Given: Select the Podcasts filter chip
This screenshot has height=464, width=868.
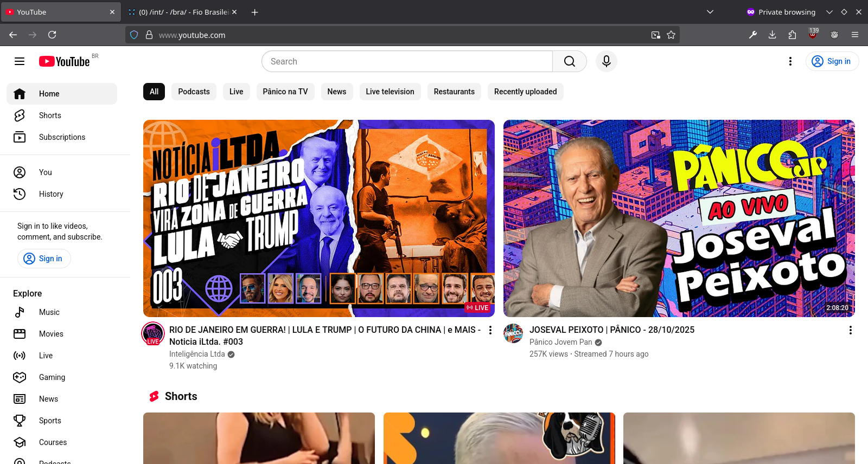Looking at the screenshot, I should point(194,92).
